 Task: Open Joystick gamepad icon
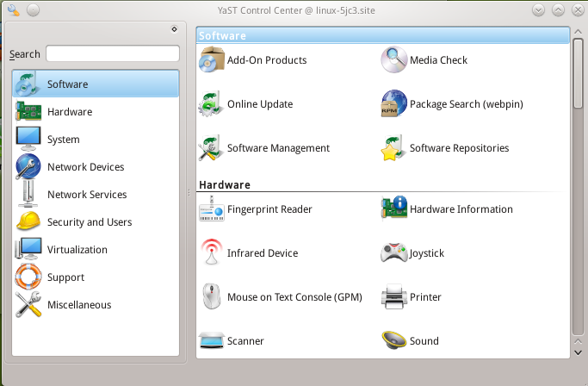click(x=393, y=252)
